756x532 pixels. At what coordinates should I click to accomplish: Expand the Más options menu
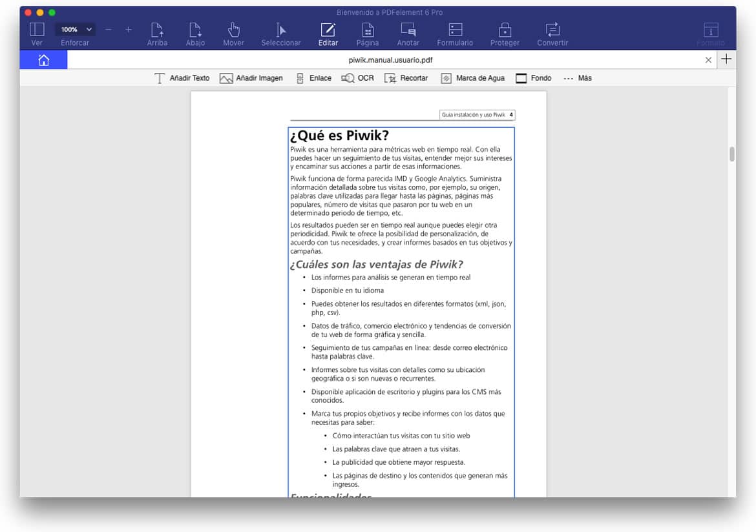577,78
